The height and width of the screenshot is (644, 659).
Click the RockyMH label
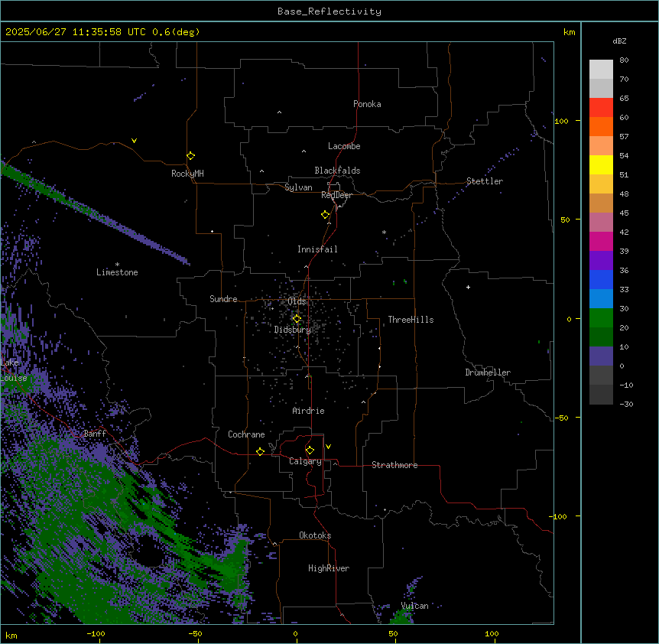coord(187,174)
